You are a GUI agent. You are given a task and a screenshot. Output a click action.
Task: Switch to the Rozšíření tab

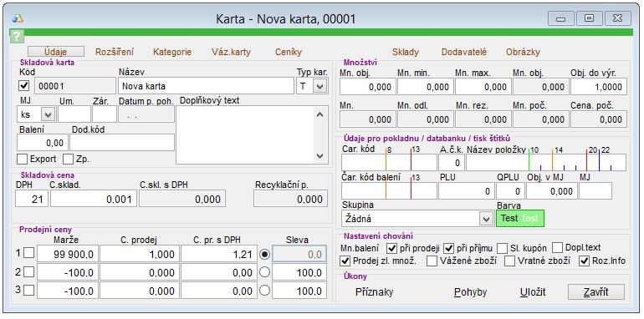pos(115,52)
